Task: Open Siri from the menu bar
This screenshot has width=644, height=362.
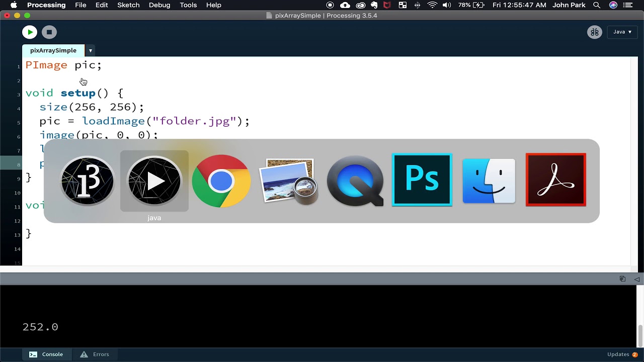Action: pos(613,5)
